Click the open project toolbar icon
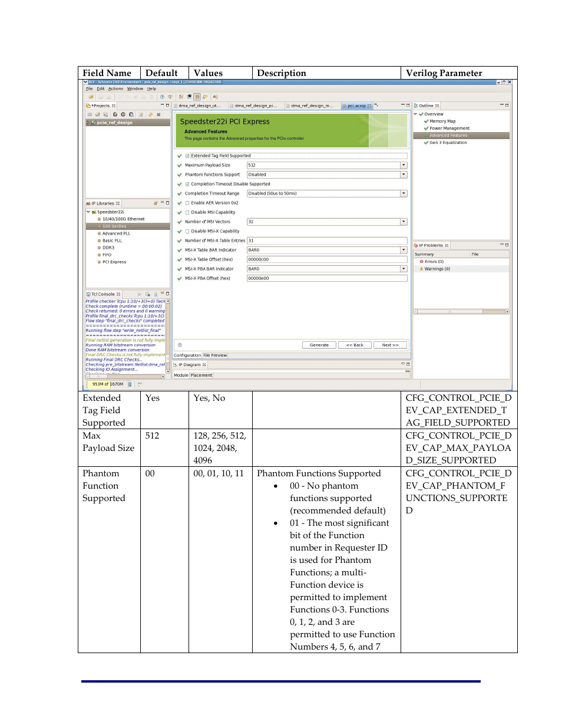 (x=91, y=97)
